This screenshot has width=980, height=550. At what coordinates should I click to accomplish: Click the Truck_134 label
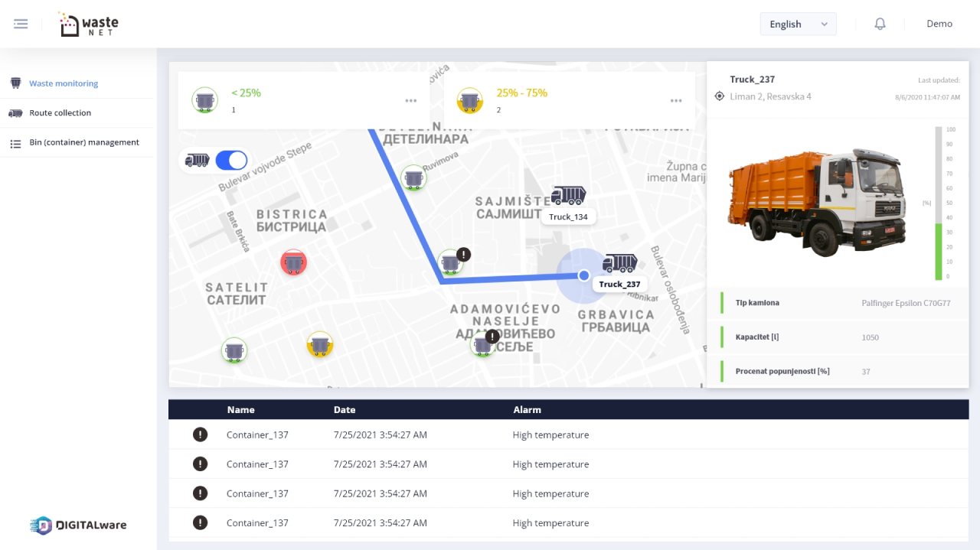(568, 216)
